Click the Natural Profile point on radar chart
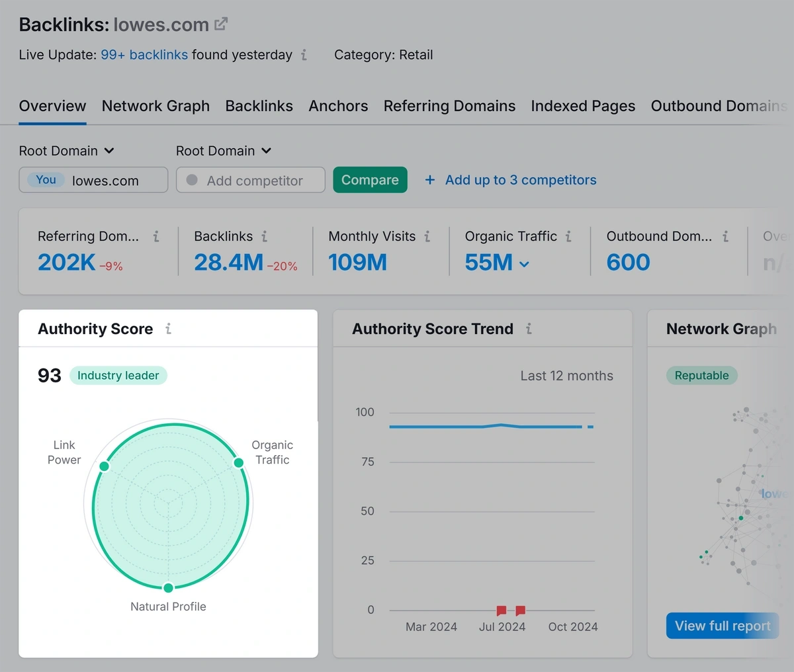This screenshot has width=794, height=672. tap(168, 588)
